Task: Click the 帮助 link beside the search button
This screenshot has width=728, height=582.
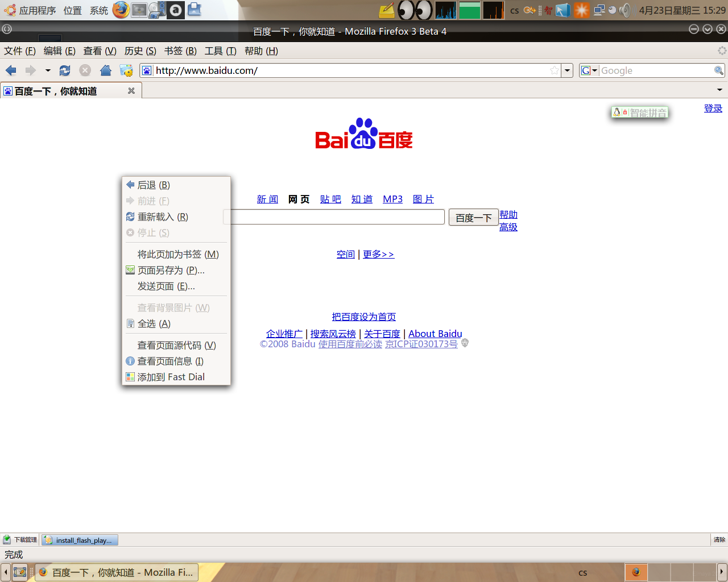Action: coord(508,214)
